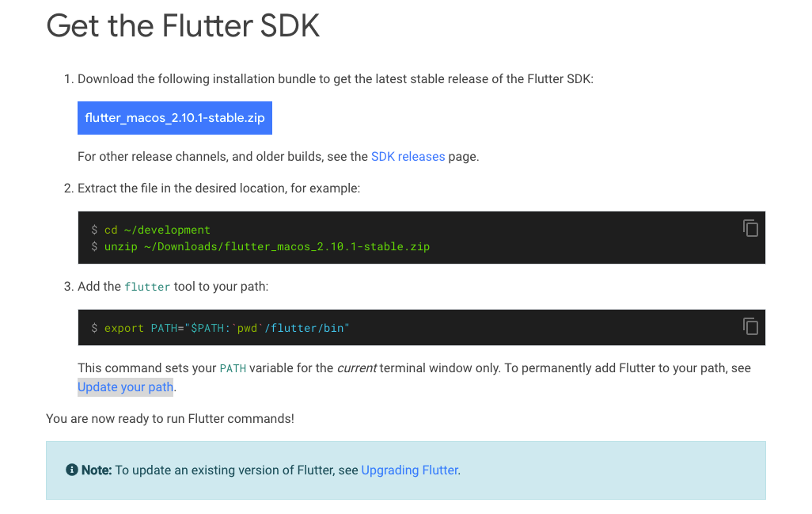Viewport: 812px width, 514px height.
Task: Click the info icon beside Note
Action: [x=72, y=470]
